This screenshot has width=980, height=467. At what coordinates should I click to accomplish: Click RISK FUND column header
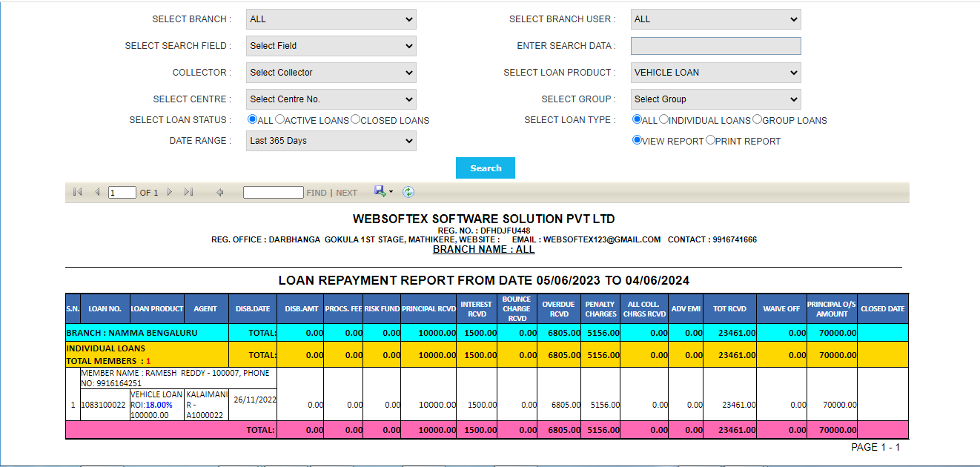(383, 309)
